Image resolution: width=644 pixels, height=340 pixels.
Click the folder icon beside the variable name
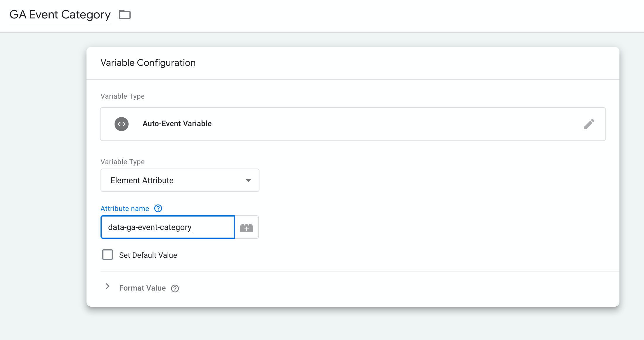(125, 14)
